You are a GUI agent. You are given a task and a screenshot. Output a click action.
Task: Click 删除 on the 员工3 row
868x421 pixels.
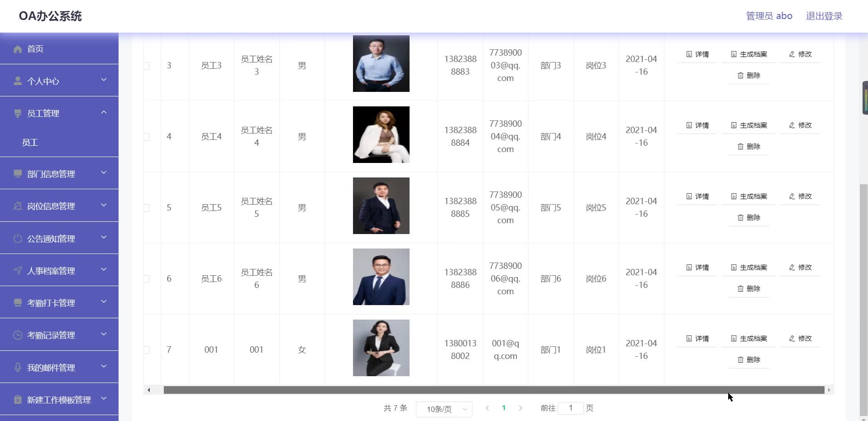pos(749,76)
